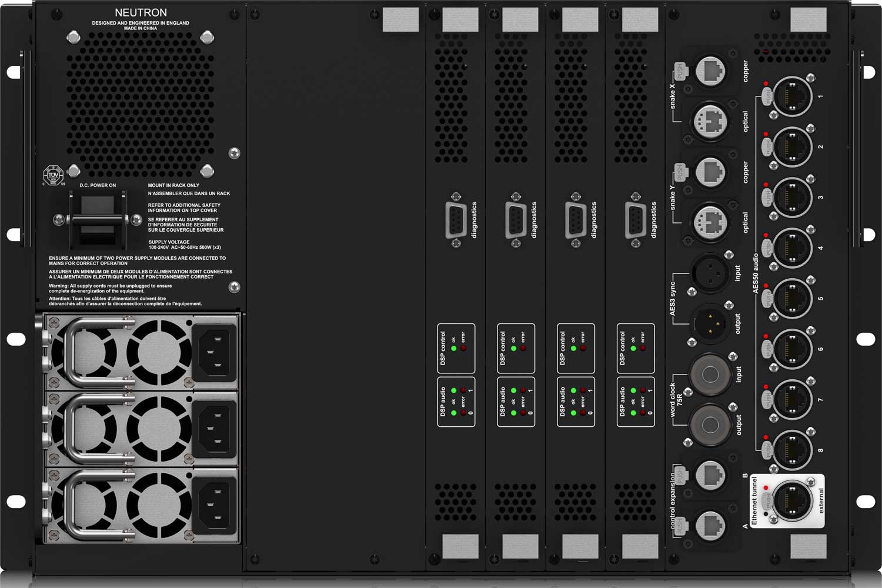The height and width of the screenshot is (588, 882).
Task: Click the fourth card's diagnostics serial port
Action: coord(636,220)
